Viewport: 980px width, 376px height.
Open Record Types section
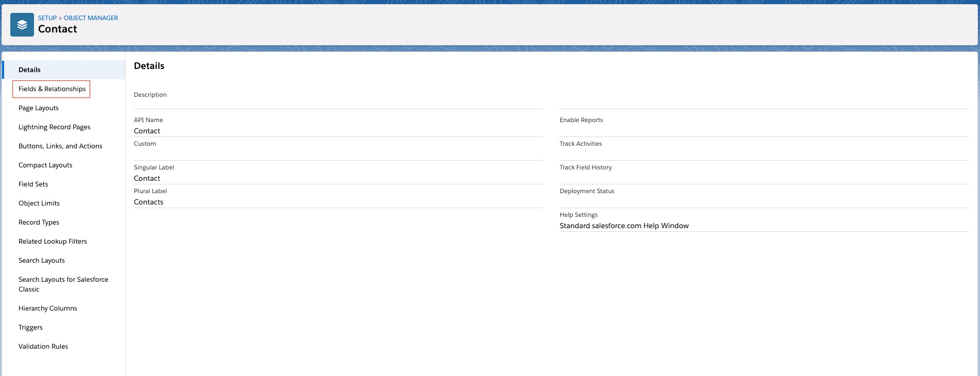point(39,223)
